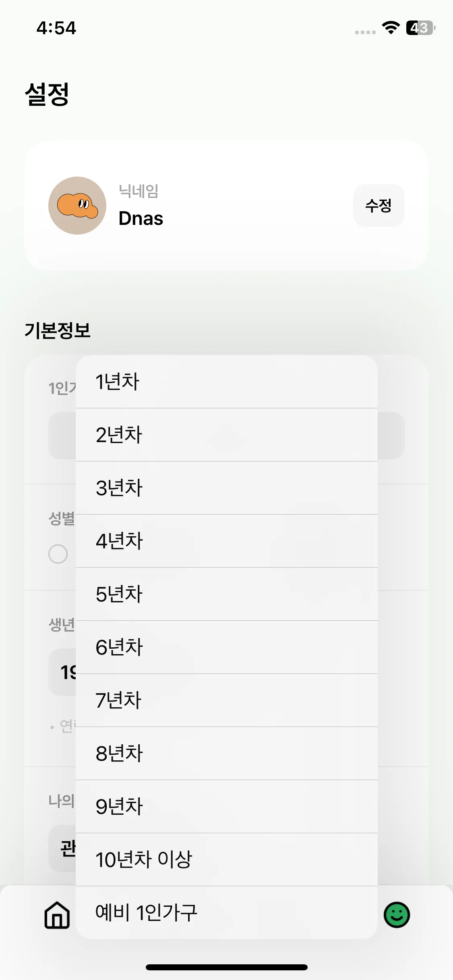The height and width of the screenshot is (980, 453).
Task: Choose 6년차 from the list
Action: pos(226,647)
